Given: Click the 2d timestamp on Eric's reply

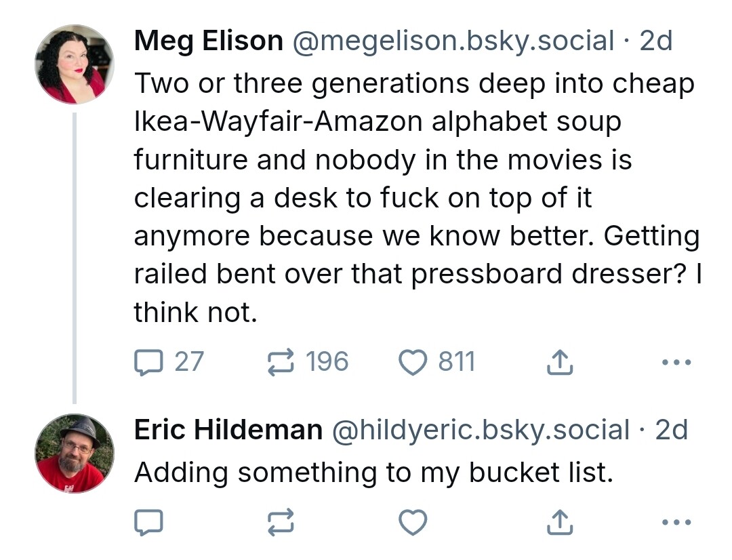Looking at the screenshot, I should pos(671,429).
